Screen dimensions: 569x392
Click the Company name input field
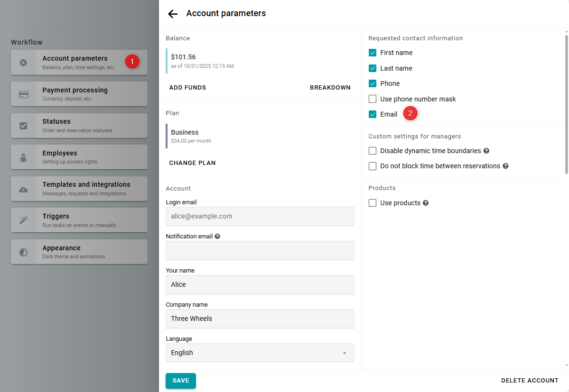point(260,319)
